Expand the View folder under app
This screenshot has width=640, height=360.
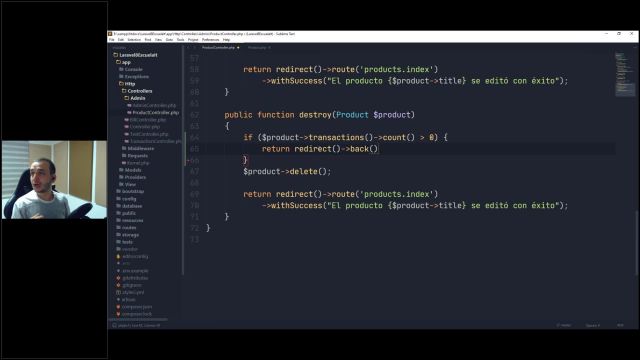coord(128,184)
